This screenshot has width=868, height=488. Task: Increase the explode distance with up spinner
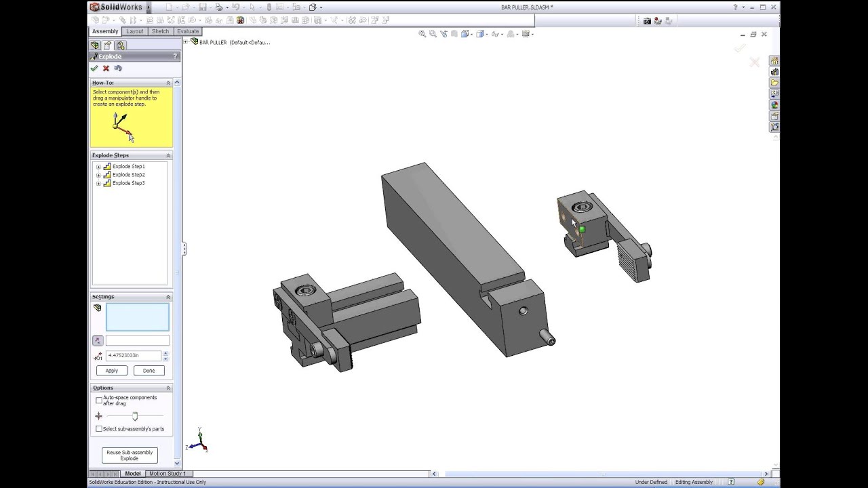pos(165,353)
